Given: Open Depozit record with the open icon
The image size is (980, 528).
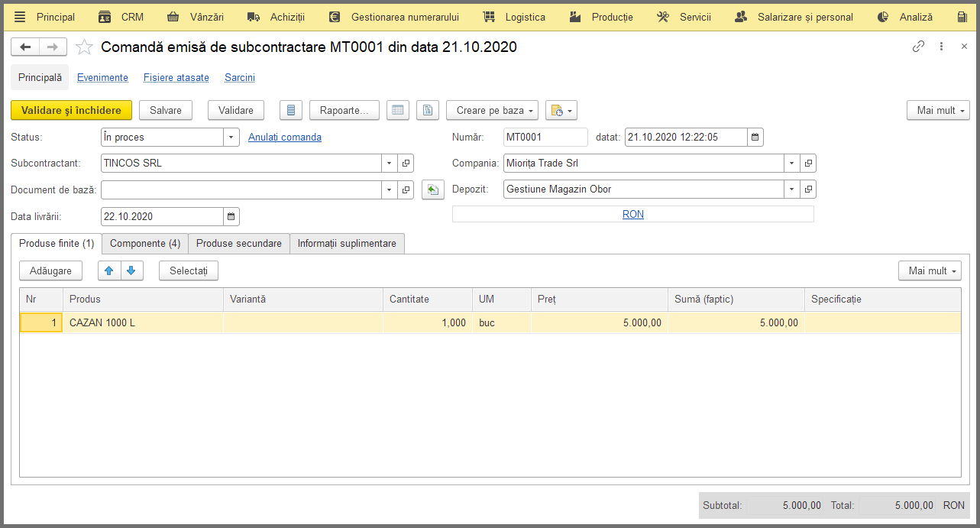Looking at the screenshot, I should pyautogui.click(x=809, y=189).
